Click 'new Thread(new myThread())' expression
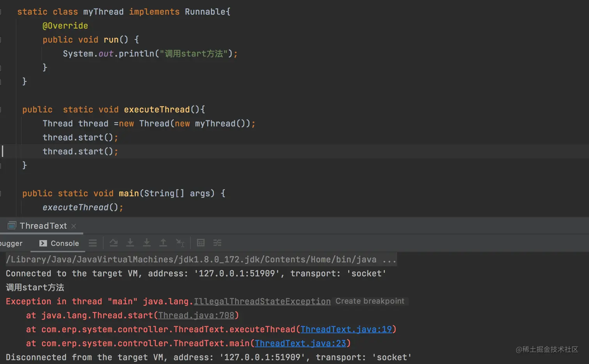This screenshot has width=589, height=364. pyautogui.click(x=184, y=123)
